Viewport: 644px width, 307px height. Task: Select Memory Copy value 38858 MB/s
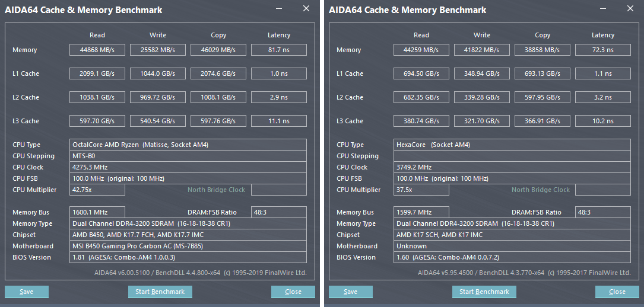(x=543, y=50)
